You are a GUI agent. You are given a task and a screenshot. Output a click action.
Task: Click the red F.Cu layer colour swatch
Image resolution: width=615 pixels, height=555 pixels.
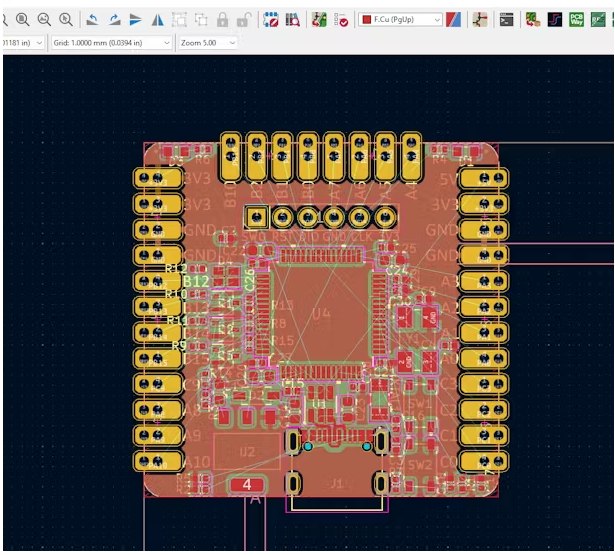click(366, 19)
